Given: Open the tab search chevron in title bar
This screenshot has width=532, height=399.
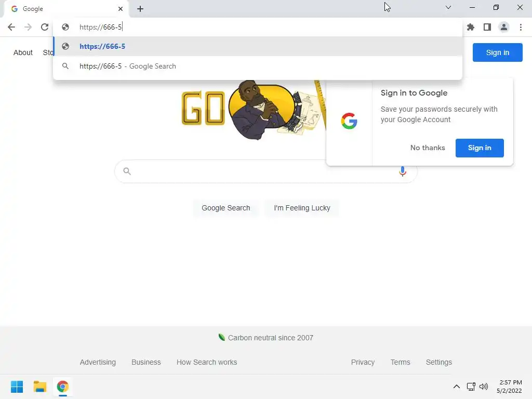Looking at the screenshot, I should click(448, 7).
